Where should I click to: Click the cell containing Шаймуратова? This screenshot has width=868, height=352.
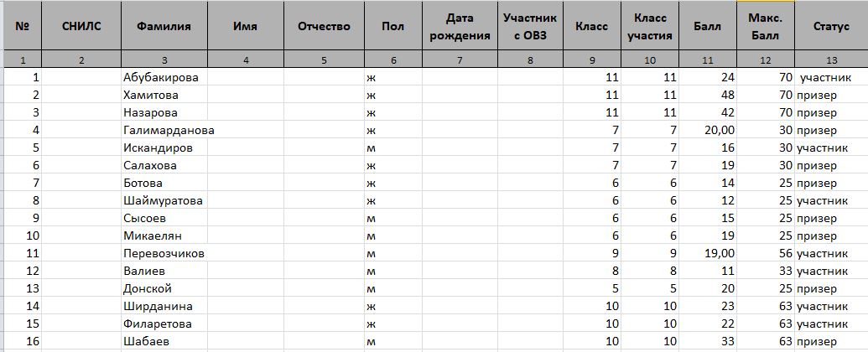point(163,200)
